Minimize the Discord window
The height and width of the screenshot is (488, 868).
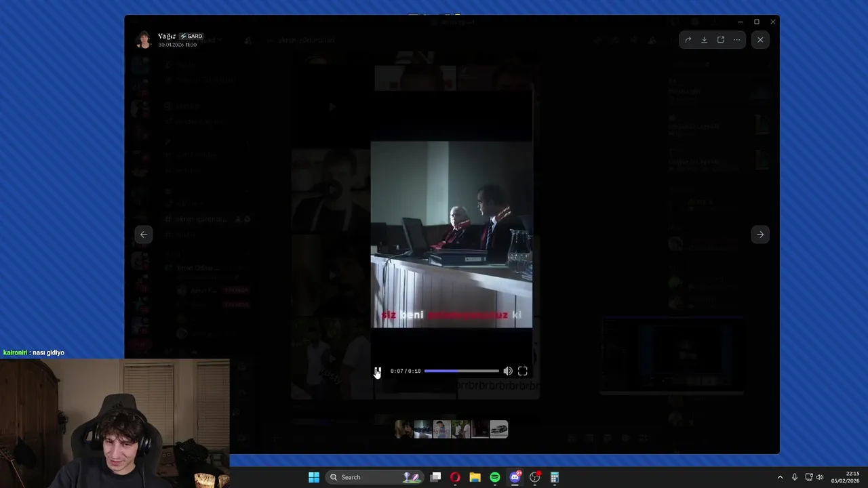[741, 22]
